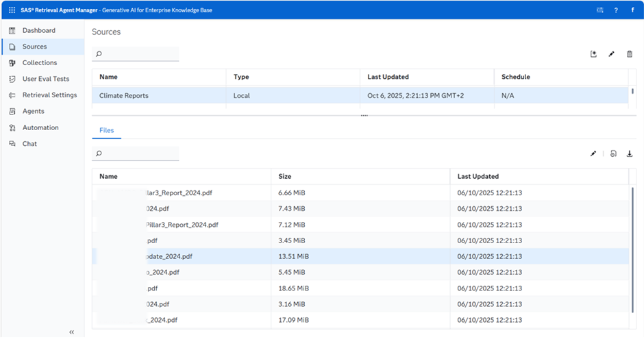The height and width of the screenshot is (348, 644).
Task: Click the edit pencil icon above files table
Action: pos(593,154)
